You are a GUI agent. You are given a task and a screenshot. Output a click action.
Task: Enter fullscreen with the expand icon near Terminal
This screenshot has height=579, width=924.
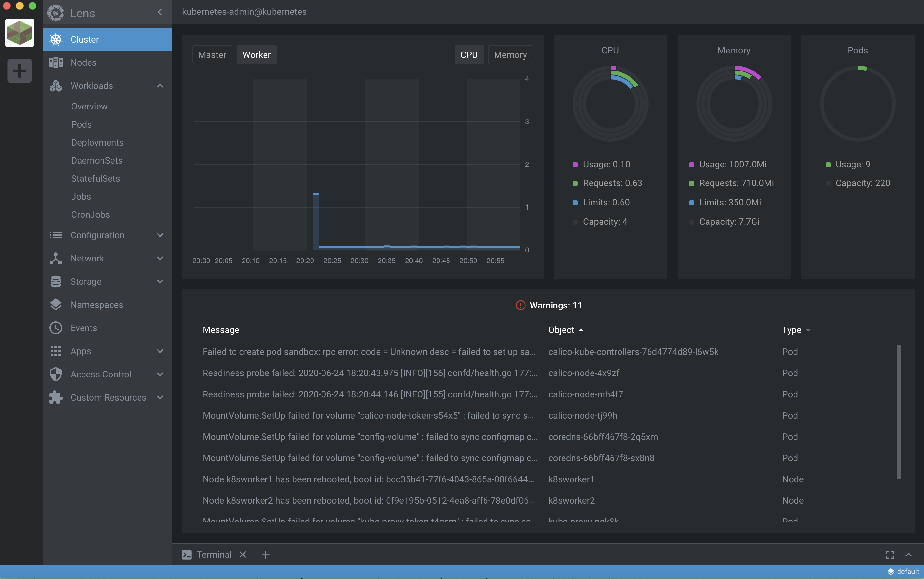(890, 554)
